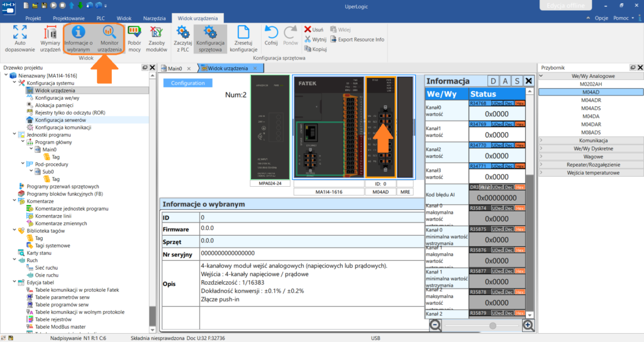Click the green download arrow icon
644x342 pixels.
click(x=80, y=5)
